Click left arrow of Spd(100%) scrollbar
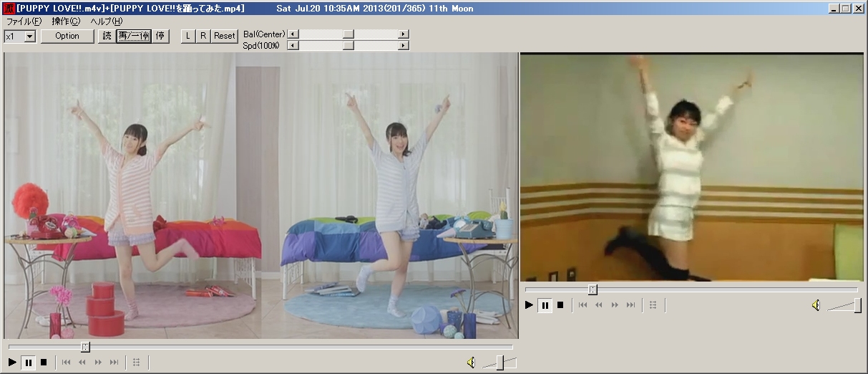This screenshot has height=374, width=868. pos(292,46)
